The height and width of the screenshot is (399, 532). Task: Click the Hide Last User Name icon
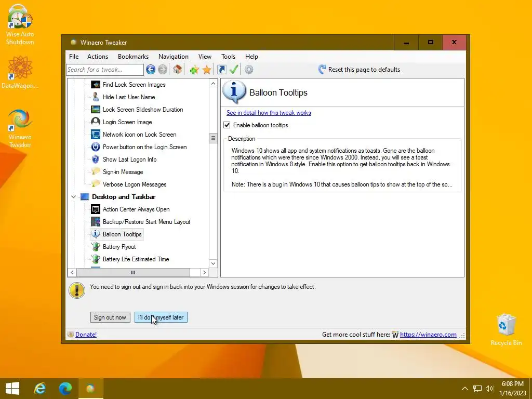[96, 97]
